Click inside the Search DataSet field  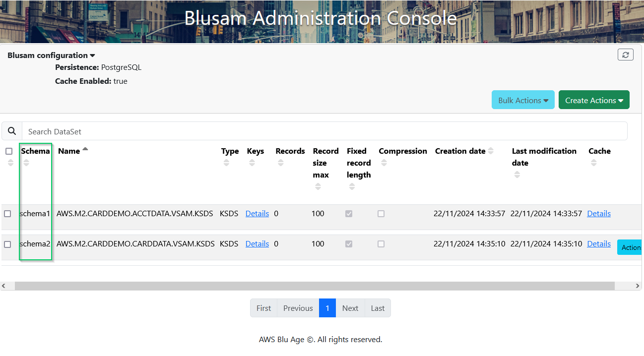tap(198, 131)
